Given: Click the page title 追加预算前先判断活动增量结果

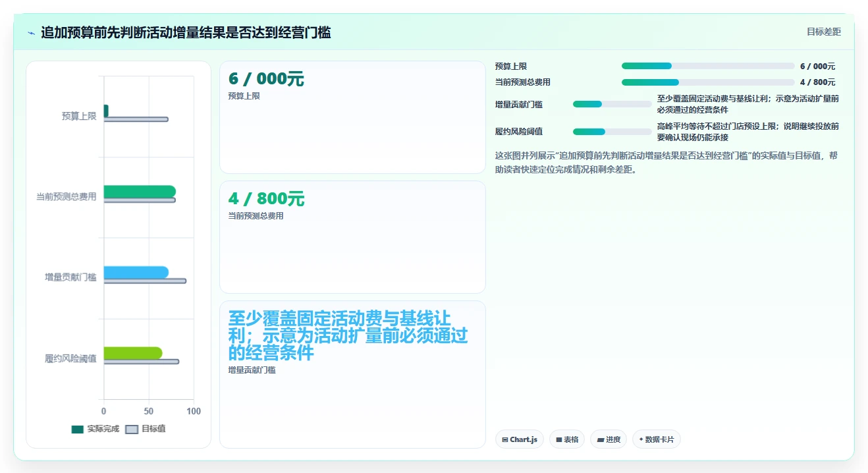Looking at the screenshot, I should click(x=186, y=32).
